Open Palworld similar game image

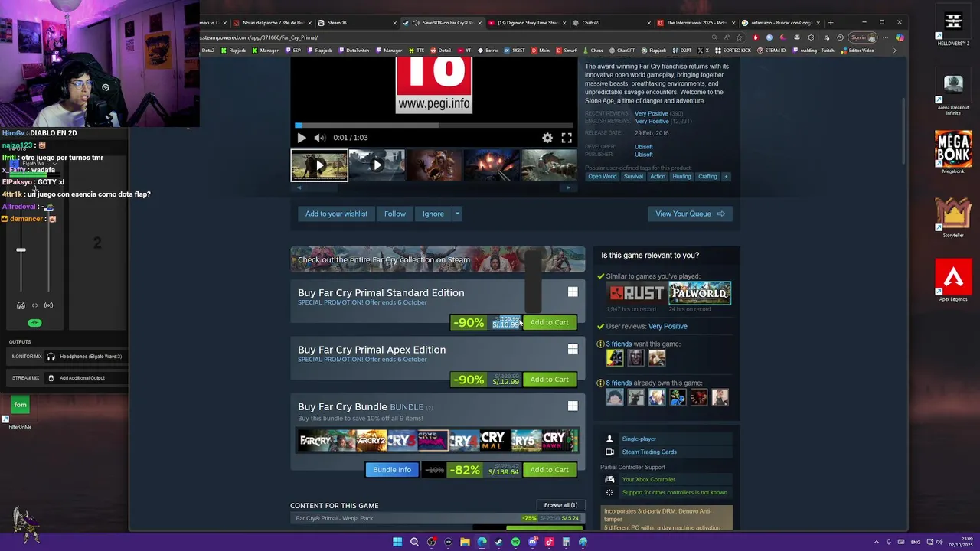[x=700, y=293]
